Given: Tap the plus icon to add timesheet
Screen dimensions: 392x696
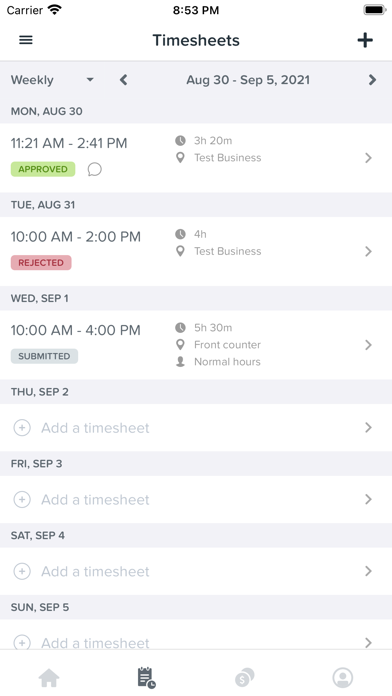Looking at the screenshot, I should (x=365, y=40).
